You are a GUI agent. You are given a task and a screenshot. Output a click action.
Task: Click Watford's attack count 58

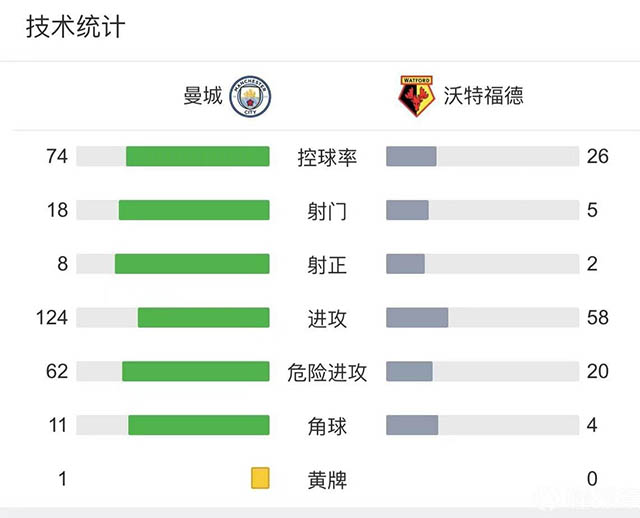[599, 318]
